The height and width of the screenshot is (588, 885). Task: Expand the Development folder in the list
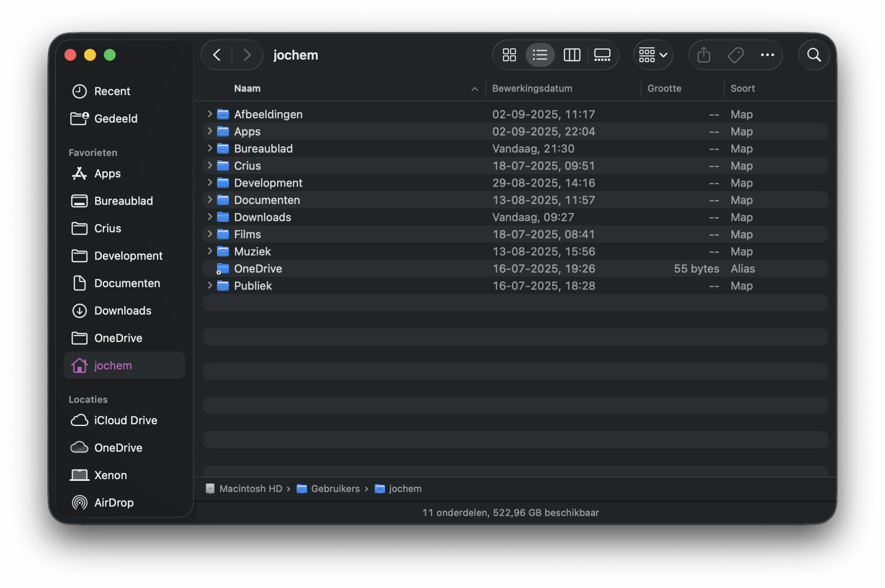point(210,183)
